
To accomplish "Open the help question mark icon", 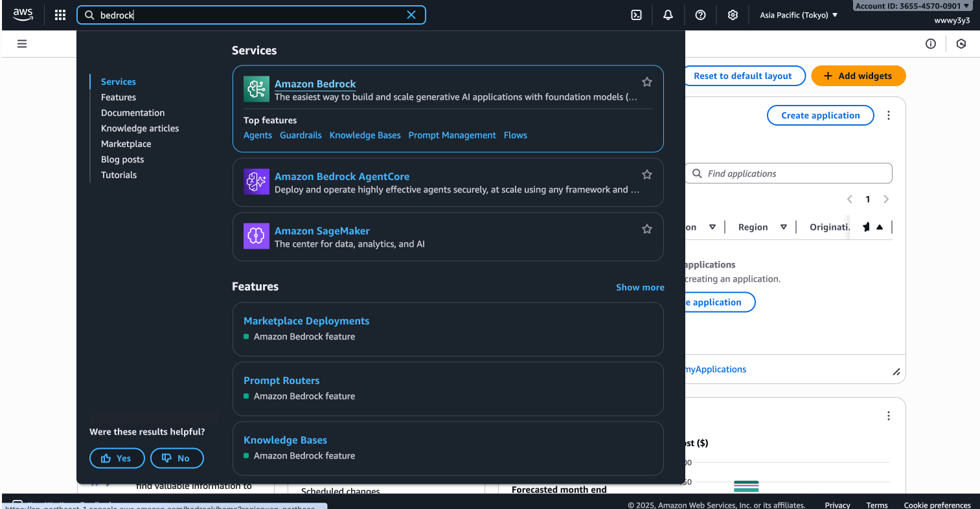I will click(700, 14).
